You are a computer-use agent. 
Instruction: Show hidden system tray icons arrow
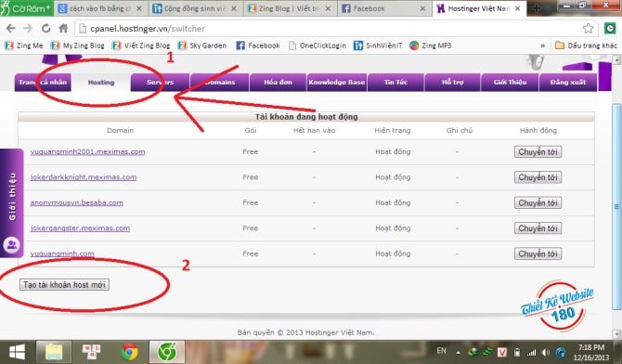click(x=459, y=352)
